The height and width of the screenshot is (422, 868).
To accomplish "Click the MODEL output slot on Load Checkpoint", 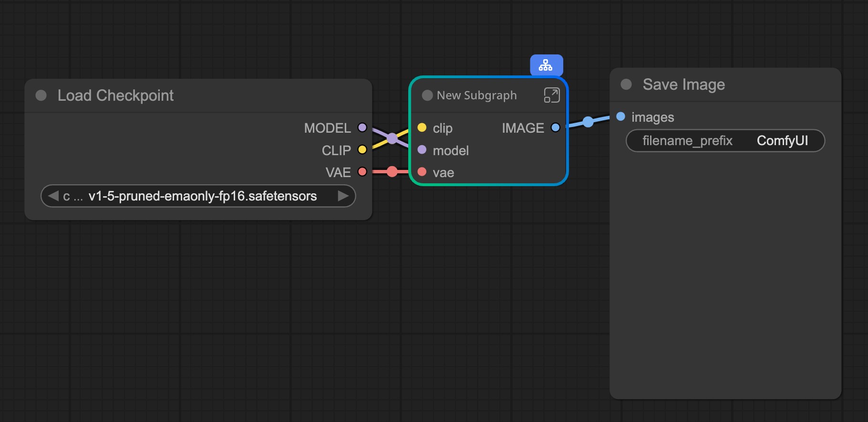I will 362,127.
